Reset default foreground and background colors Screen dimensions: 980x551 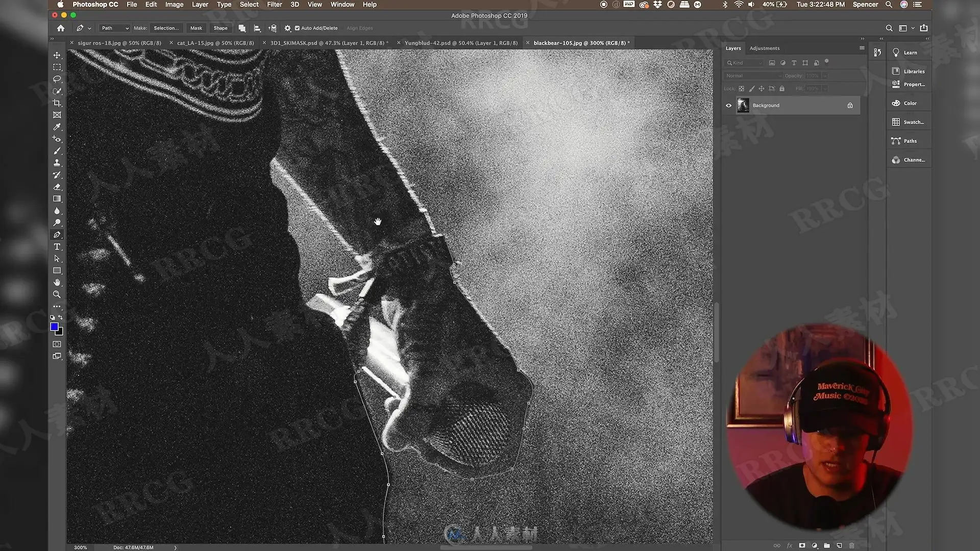pos(53,317)
